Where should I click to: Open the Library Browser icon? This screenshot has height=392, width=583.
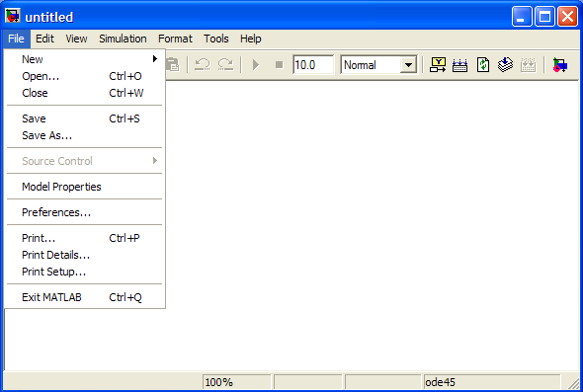point(560,65)
